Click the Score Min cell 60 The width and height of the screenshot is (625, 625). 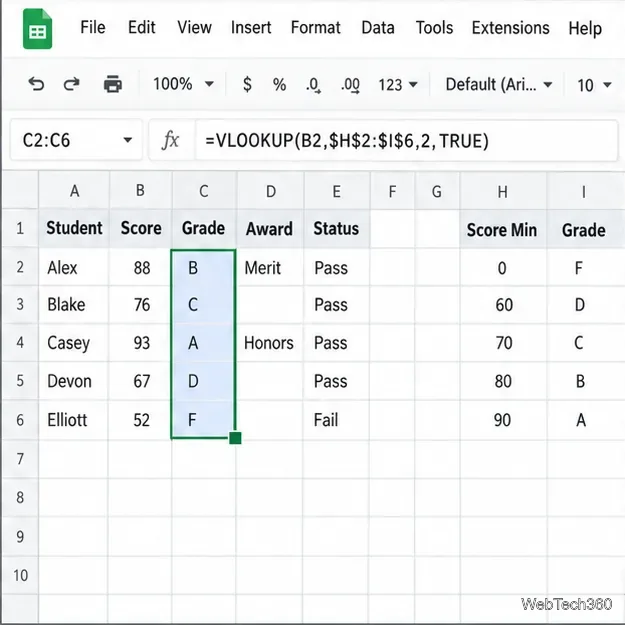[x=503, y=305]
